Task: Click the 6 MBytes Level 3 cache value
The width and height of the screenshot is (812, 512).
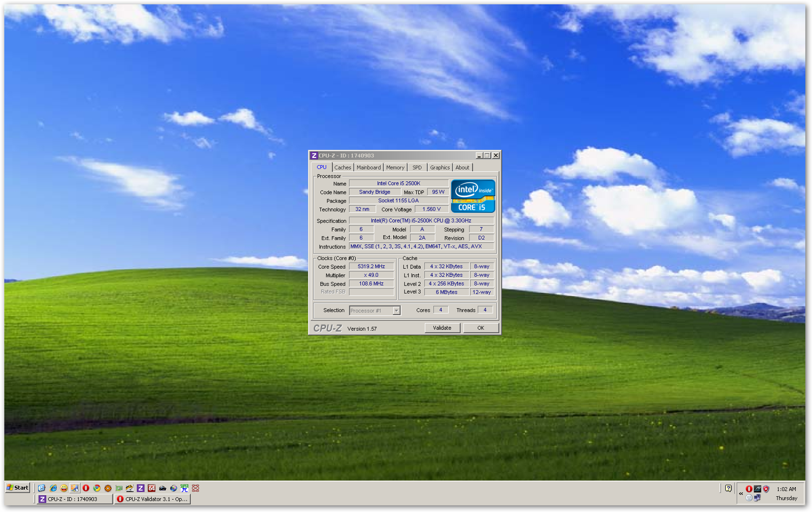Action: tap(447, 292)
